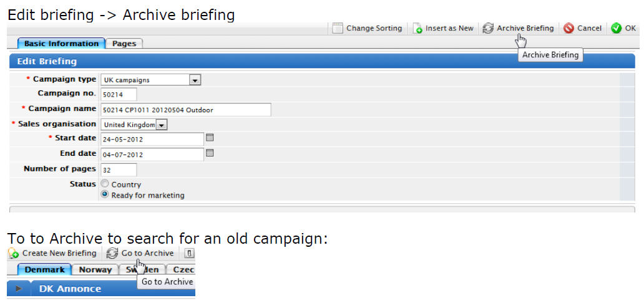Click the Create New Briefing icon

(x=14, y=253)
